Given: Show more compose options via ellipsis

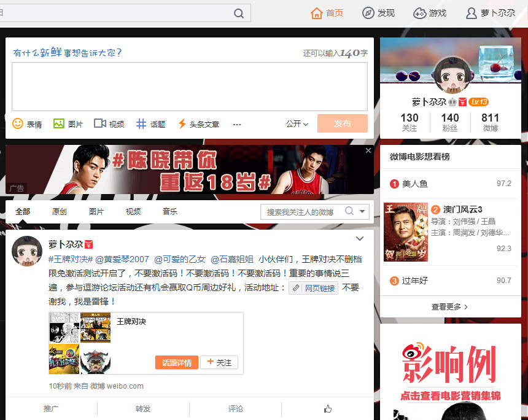Looking at the screenshot, I should [x=237, y=124].
